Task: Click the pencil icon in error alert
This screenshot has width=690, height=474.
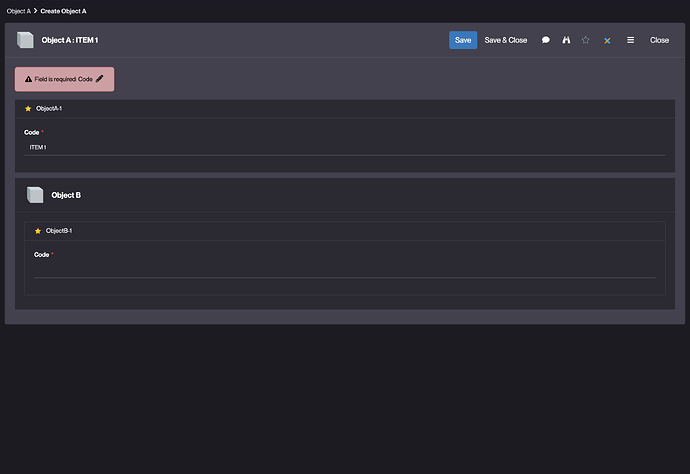Action: click(100, 78)
